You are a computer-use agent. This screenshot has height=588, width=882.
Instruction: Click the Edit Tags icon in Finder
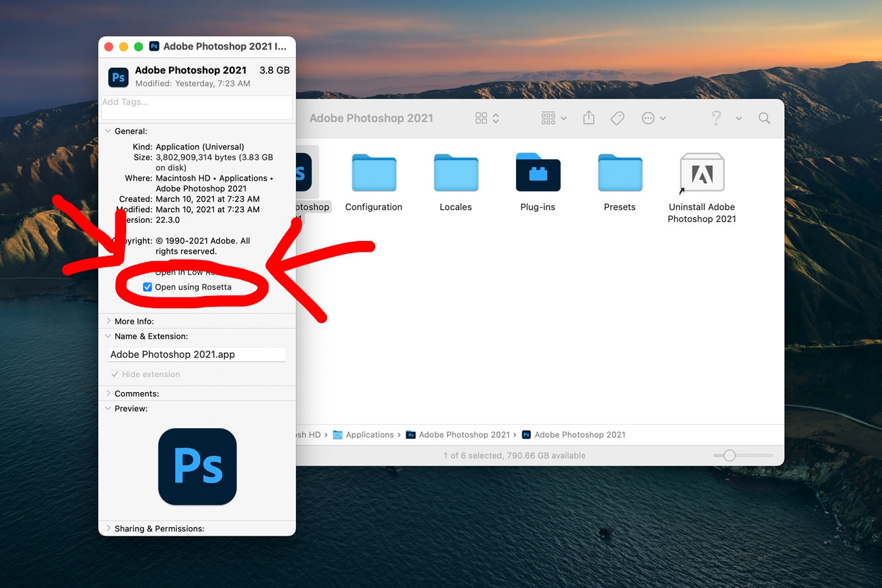click(618, 118)
